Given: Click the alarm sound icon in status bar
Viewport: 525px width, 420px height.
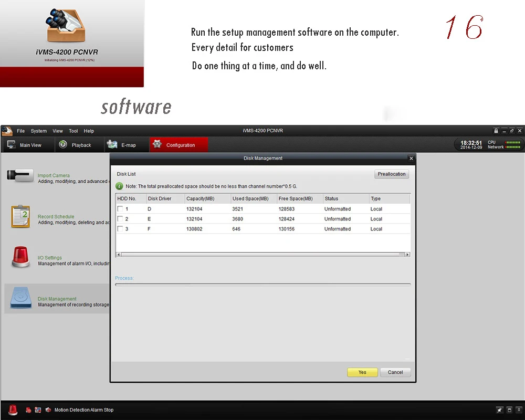Looking at the screenshot, I should pos(48,410).
